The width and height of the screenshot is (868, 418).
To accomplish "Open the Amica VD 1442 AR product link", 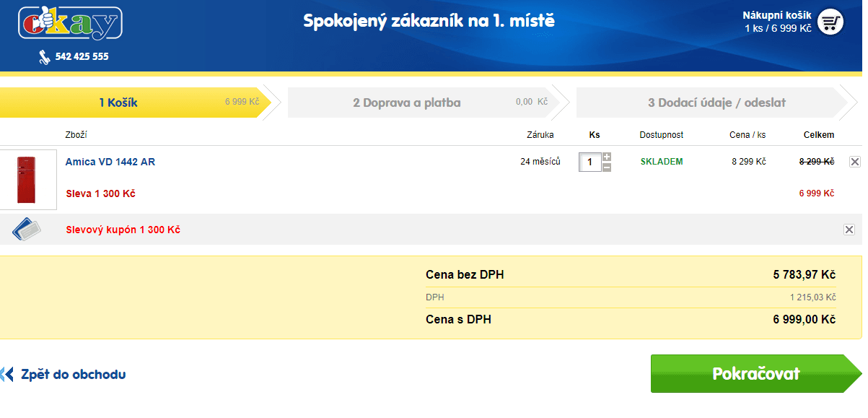I will [x=110, y=162].
